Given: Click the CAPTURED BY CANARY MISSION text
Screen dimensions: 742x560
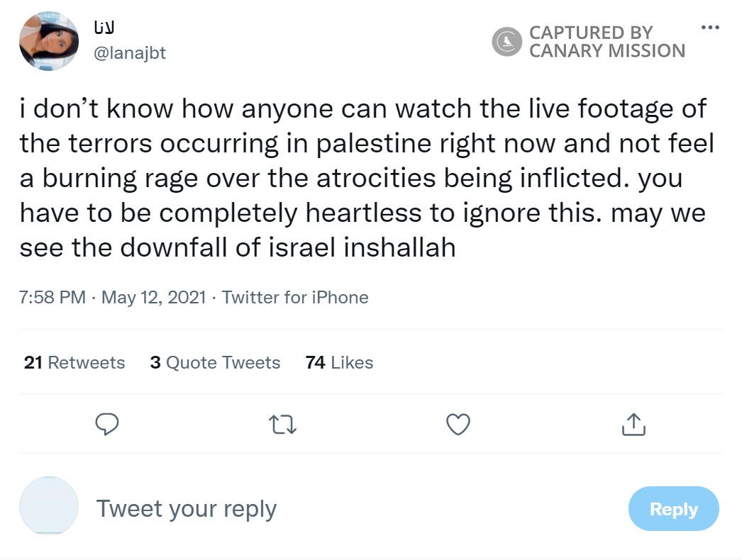Looking at the screenshot, I should click(x=607, y=42).
